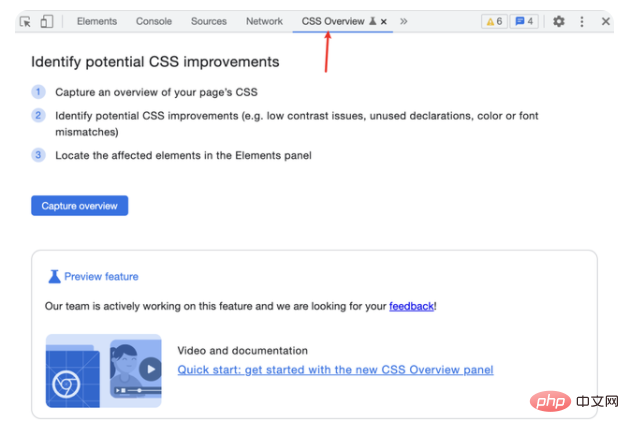Close the CSS Overview tab

pos(384,22)
